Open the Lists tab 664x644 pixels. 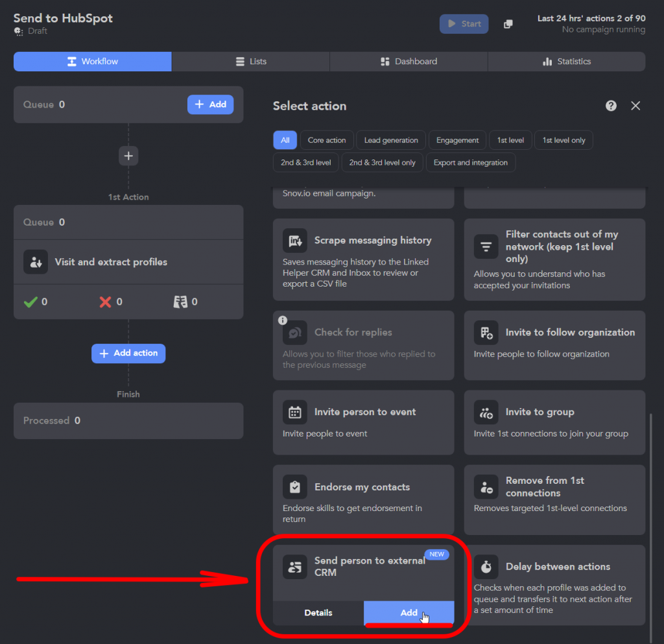pyautogui.click(x=251, y=62)
